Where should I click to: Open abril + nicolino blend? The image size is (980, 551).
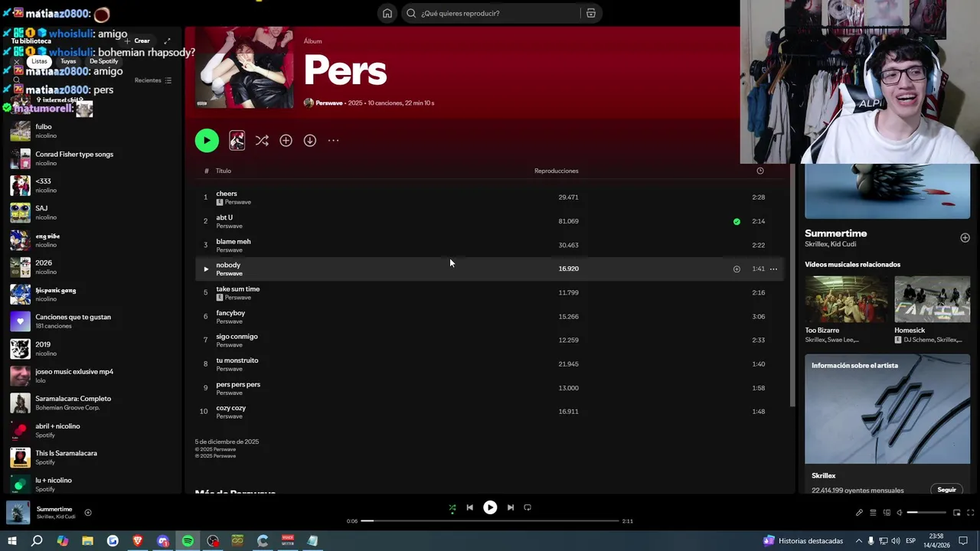point(92,430)
